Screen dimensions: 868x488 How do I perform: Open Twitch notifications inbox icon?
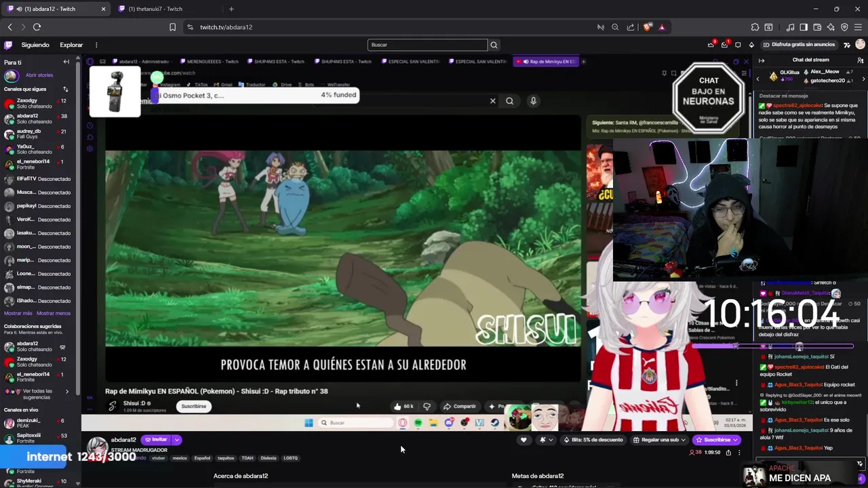click(724, 45)
